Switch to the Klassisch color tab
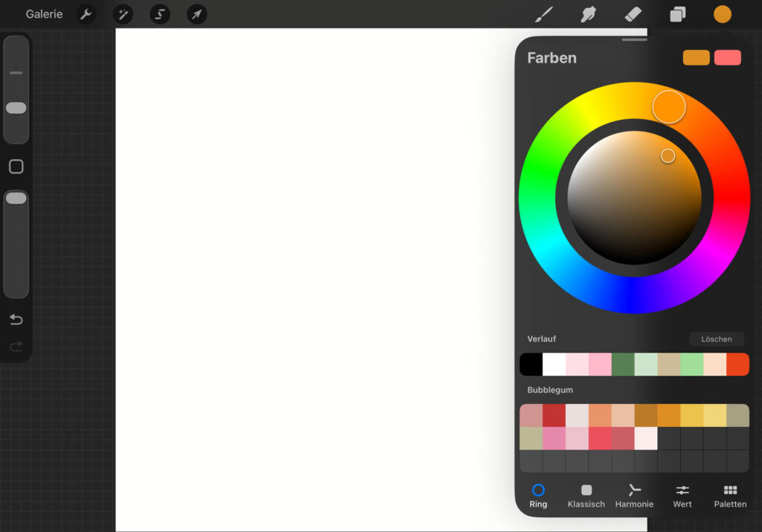Viewport: 762px width, 532px height. (x=586, y=496)
